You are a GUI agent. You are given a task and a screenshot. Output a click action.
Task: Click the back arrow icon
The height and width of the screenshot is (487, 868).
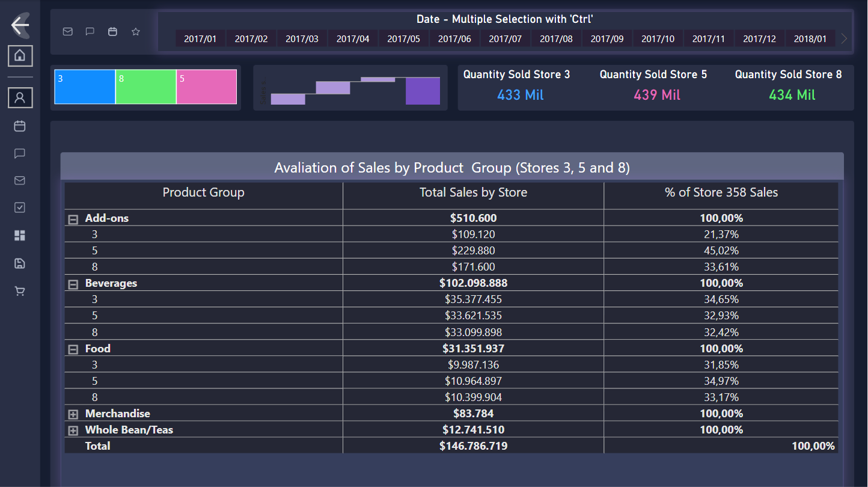click(20, 25)
